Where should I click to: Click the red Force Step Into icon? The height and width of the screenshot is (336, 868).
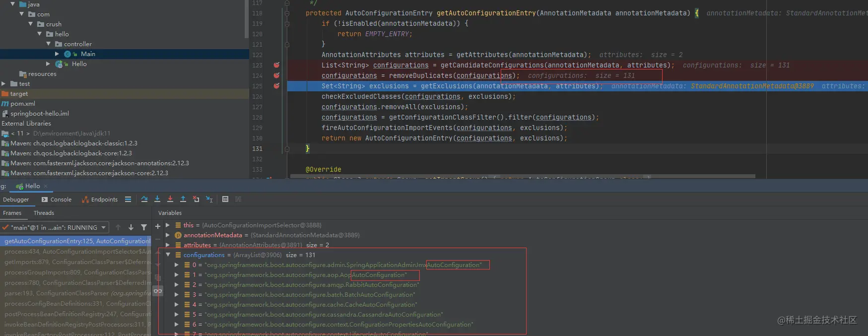click(170, 199)
